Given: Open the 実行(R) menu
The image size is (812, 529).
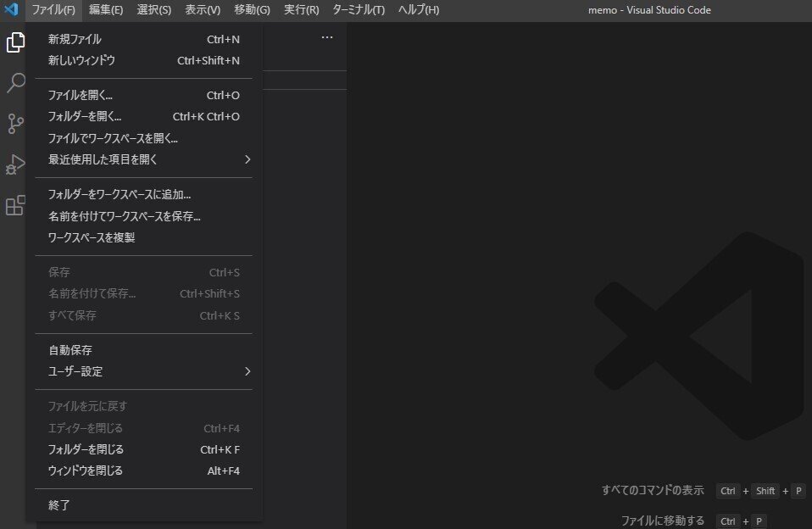Looking at the screenshot, I should pyautogui.click(x=301, y=10).
